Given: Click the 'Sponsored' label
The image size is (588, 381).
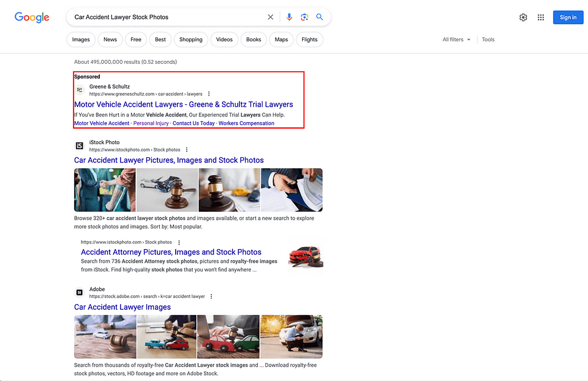Looking at the screenshot, I should pyautogui.click(x=87, y=77).
